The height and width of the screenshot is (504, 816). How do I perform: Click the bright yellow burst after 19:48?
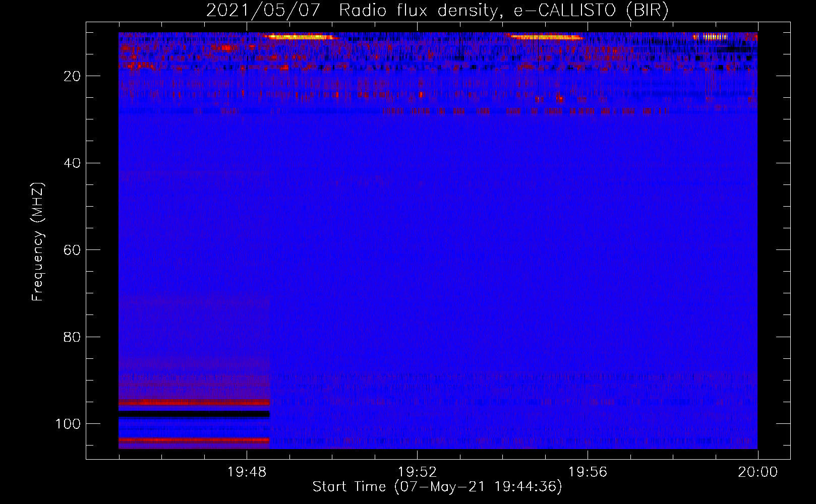301,36
